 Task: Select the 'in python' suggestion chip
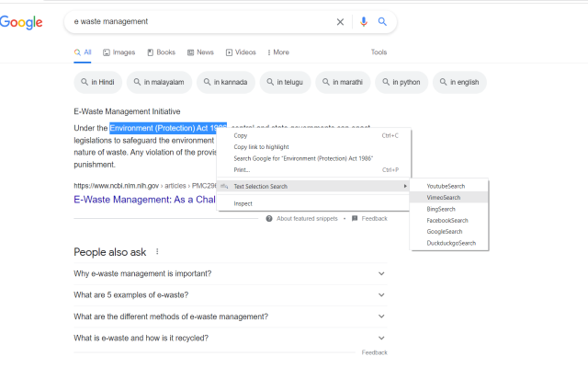point(401,82)
